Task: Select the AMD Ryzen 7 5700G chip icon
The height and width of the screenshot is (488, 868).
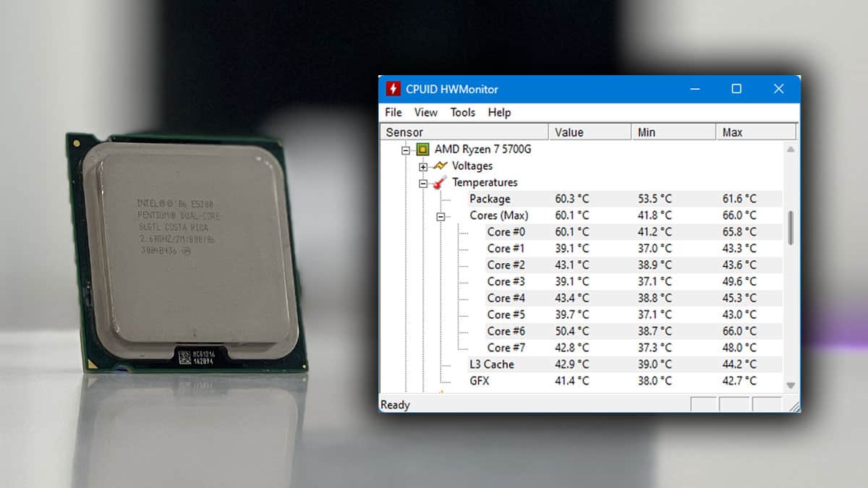Action: tap(422, 150)
